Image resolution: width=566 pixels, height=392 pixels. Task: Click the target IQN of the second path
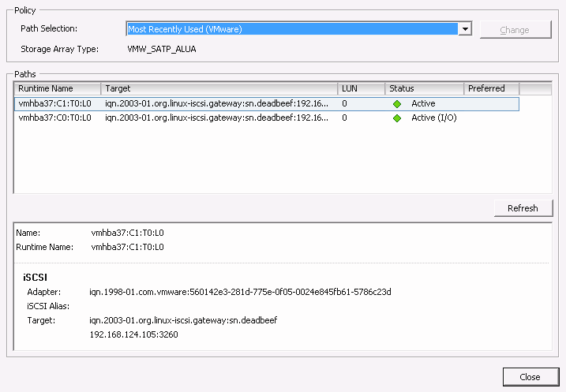216,118
